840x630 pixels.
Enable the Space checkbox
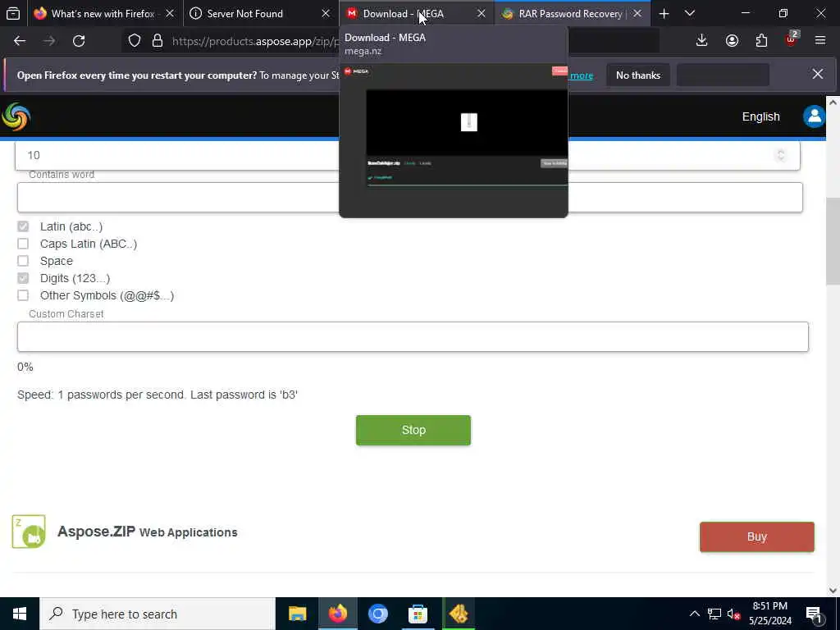tap(23, 261)
